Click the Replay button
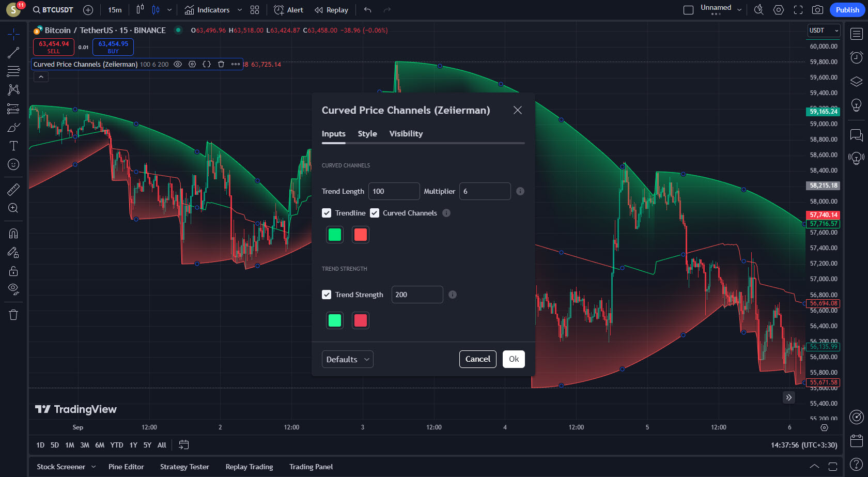Viewport: 868px width, 477px height. 331,10
